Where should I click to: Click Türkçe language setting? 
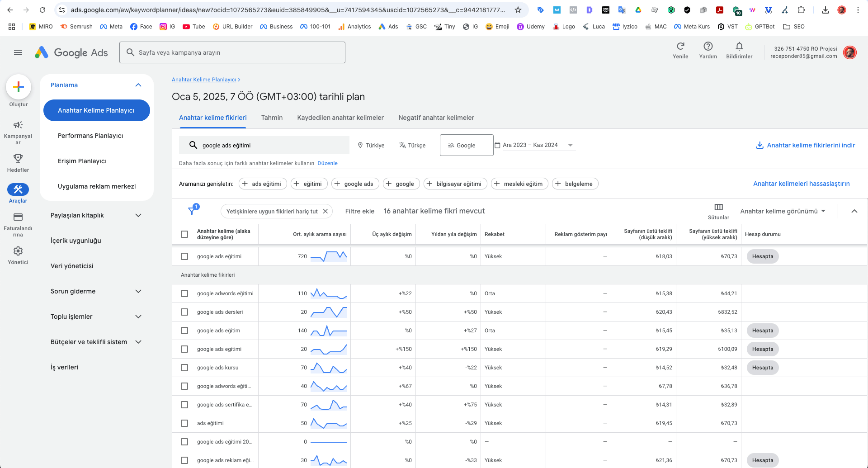(412, 146)
